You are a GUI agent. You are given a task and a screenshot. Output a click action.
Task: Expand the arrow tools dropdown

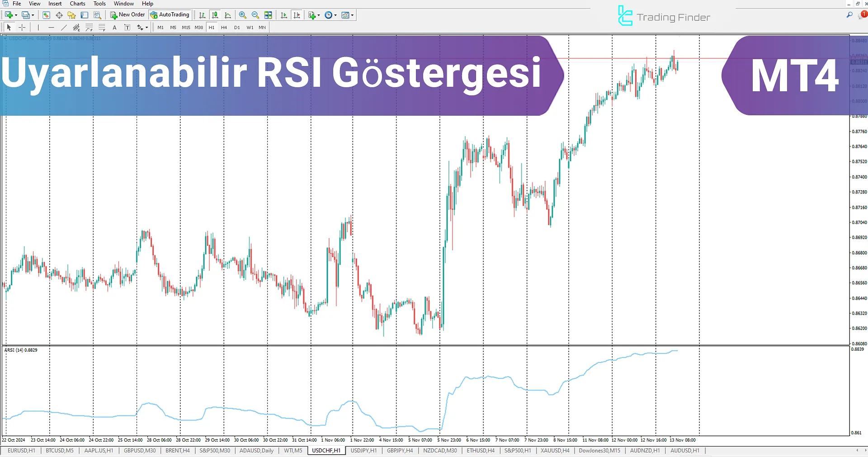(x=146, y=27)
